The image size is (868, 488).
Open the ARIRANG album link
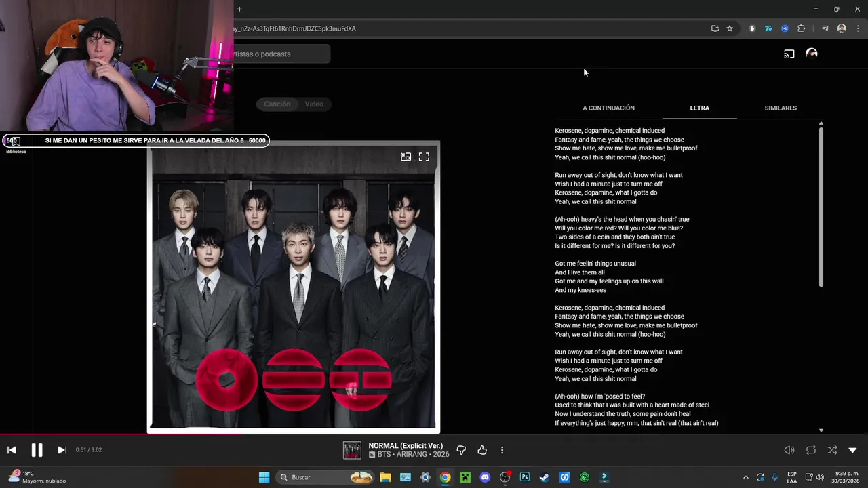412,454
